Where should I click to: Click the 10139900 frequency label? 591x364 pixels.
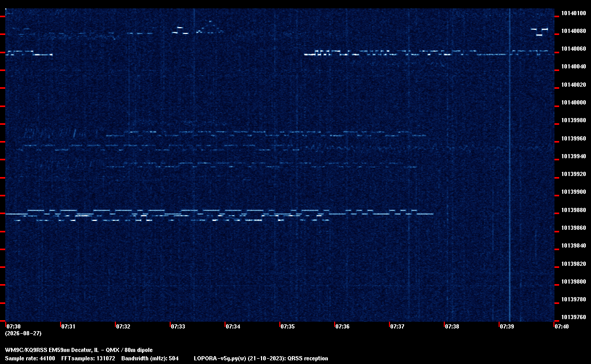pyautogui.click(x=573, y=192)
